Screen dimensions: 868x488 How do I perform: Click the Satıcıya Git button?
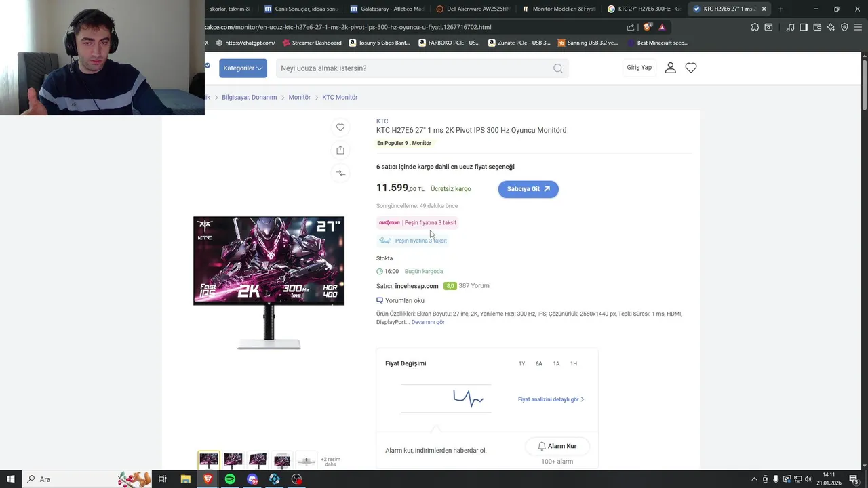click(x=528, y=189)
